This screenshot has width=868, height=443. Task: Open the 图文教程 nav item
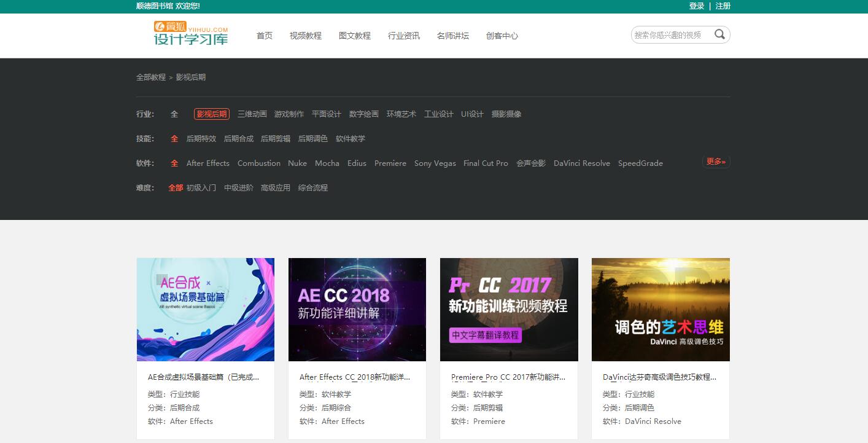point(355,36)
